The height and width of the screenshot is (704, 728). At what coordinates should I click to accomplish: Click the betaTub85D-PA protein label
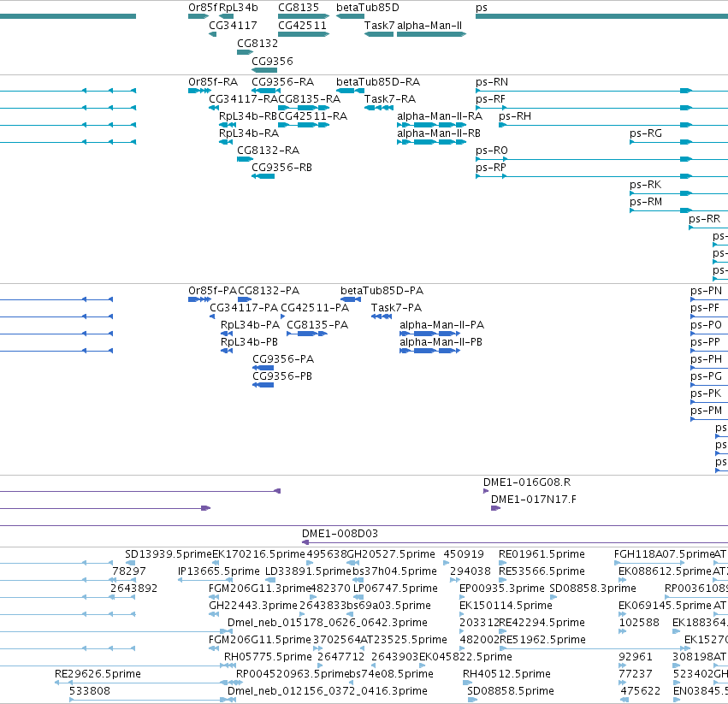pos(382,291)
